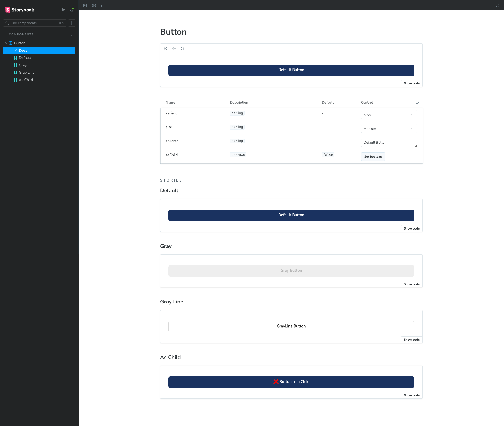
Task: Run tests with the play icon
Action: [63, 10]
